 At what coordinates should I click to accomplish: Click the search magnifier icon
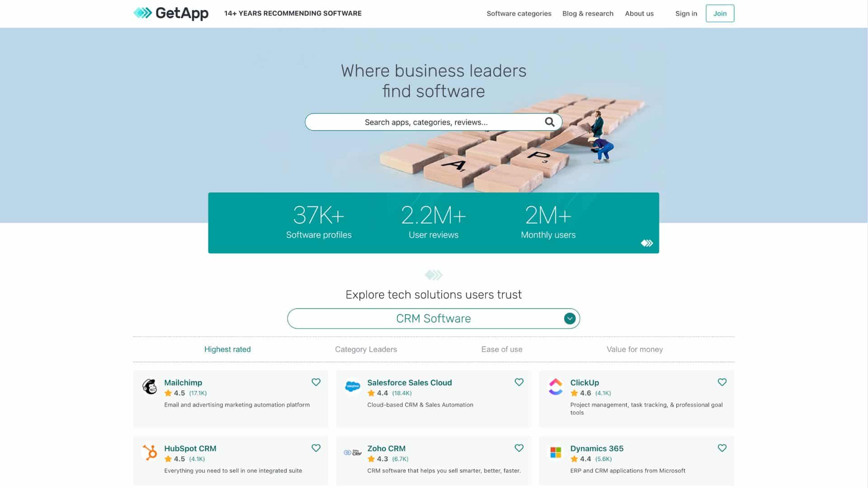549,122
